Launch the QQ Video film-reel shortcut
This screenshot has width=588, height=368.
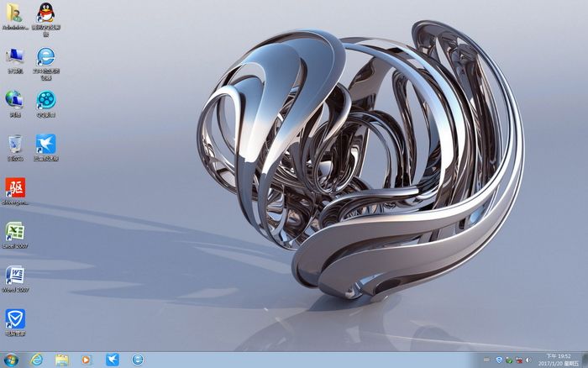pyautogui.click(x=46, y=100)
